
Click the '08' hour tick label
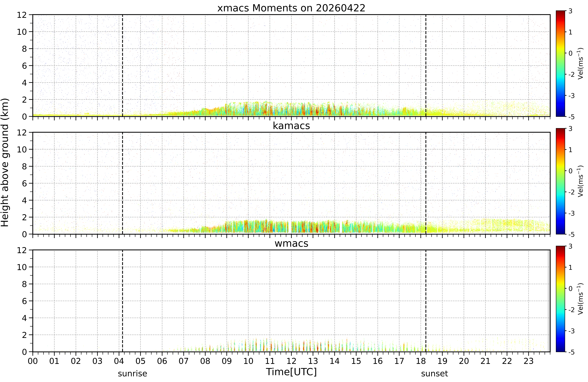point(205,361)
